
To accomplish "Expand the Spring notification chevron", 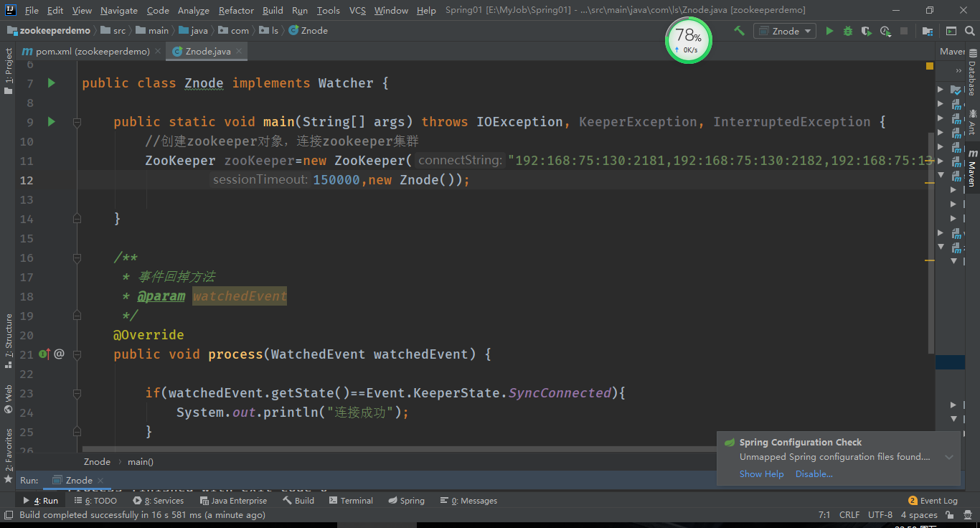I will pos(949,458).
